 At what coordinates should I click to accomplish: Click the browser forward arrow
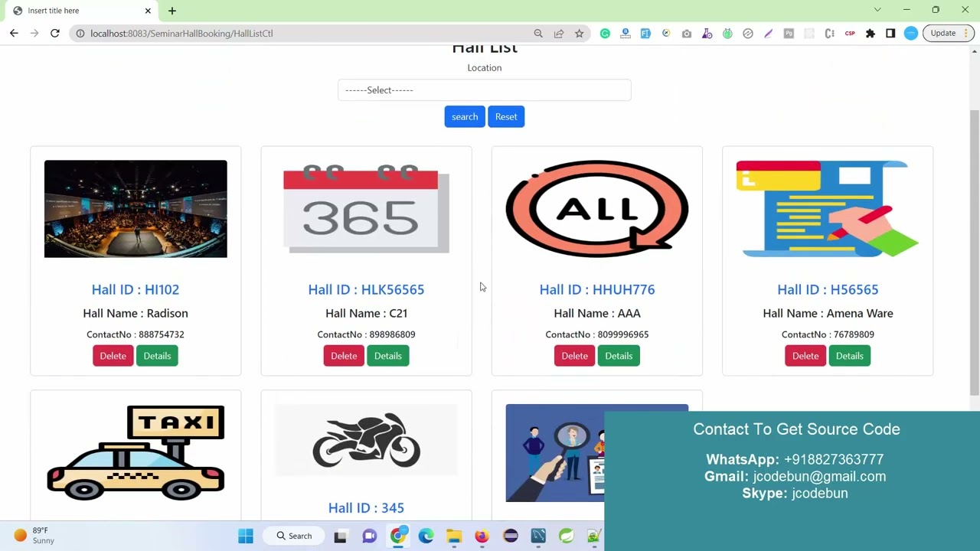pos(34,33)
